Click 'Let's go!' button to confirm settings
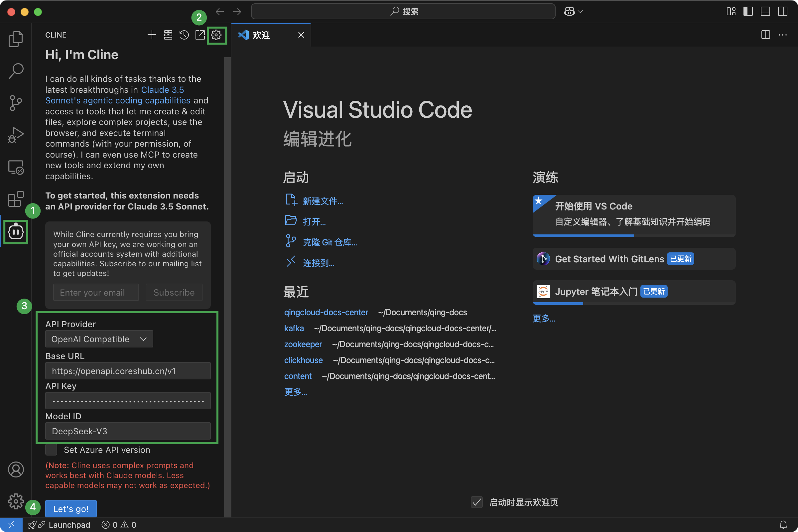The height and width of the screenshot is (532, 798). tap(71, 508)
